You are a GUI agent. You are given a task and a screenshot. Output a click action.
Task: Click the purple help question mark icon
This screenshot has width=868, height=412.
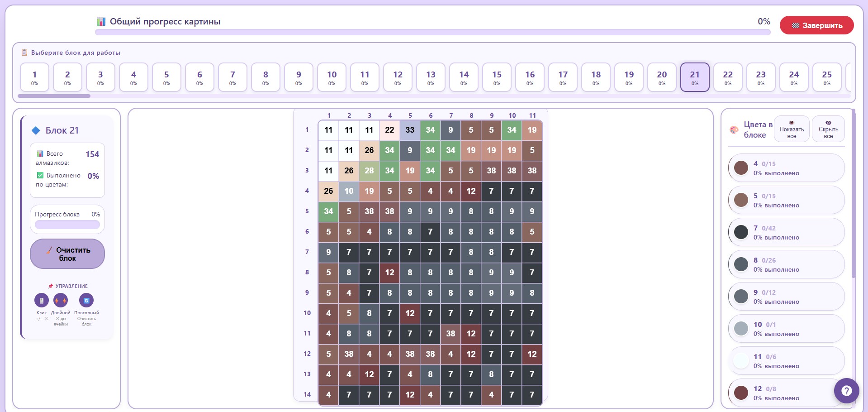846,391
